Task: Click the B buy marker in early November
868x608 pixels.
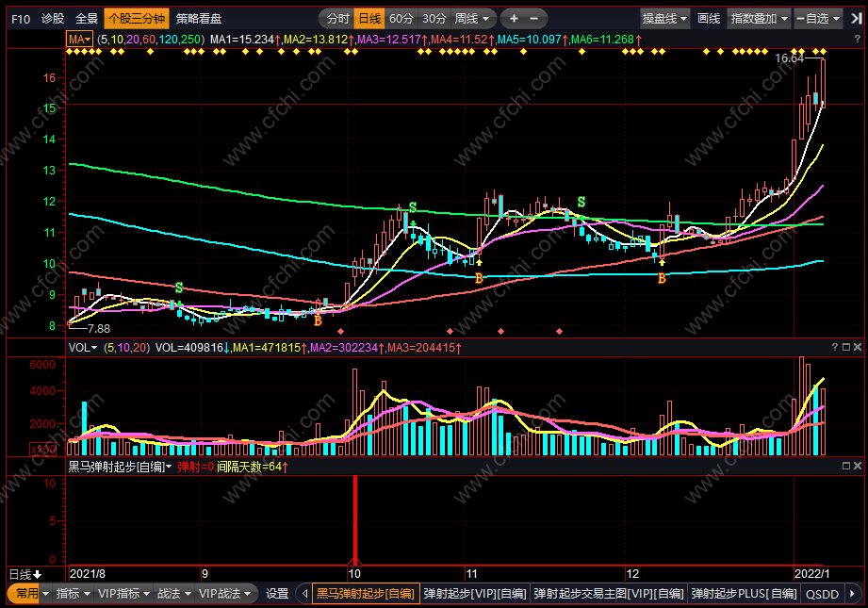Action: 479,278
